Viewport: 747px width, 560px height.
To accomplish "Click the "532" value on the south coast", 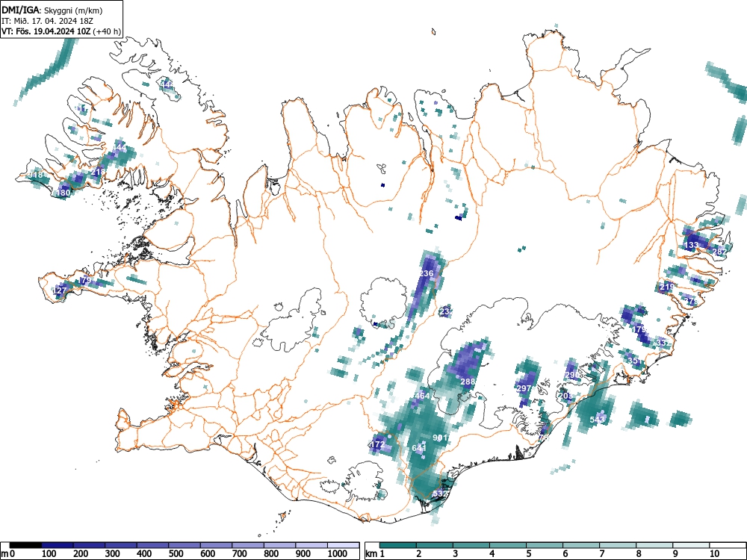I will [x=440, y=494].
